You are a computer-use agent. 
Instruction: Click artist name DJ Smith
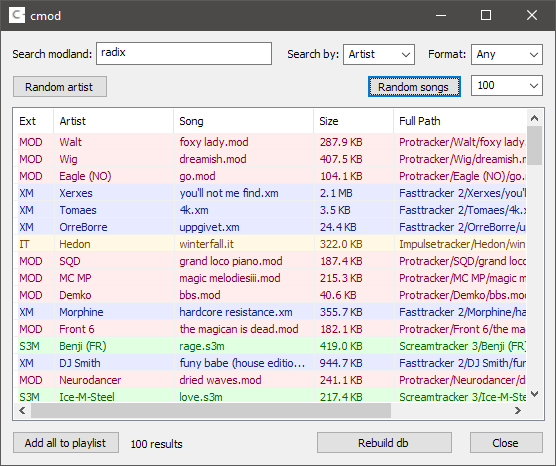80,364
